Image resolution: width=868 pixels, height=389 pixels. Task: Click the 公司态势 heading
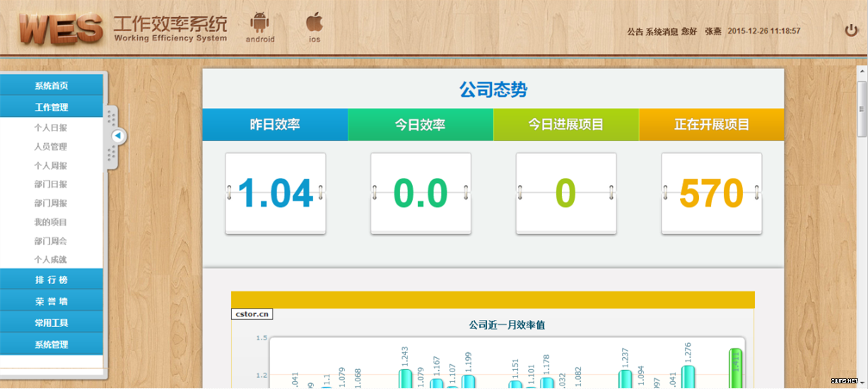493,90
